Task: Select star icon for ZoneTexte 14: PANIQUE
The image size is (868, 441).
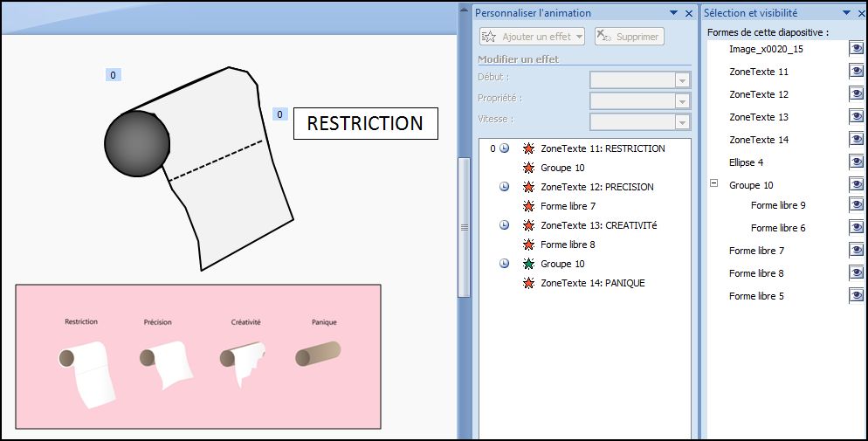Action: point(528,283)
